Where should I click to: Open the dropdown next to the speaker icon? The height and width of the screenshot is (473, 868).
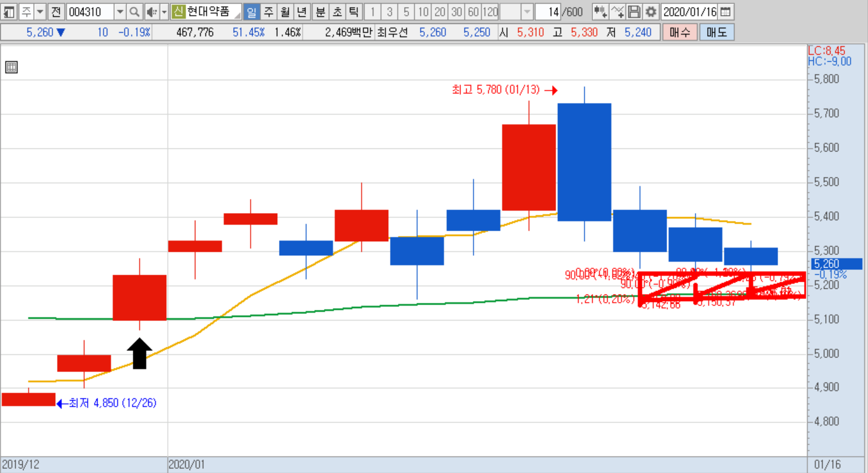(164, 11)
